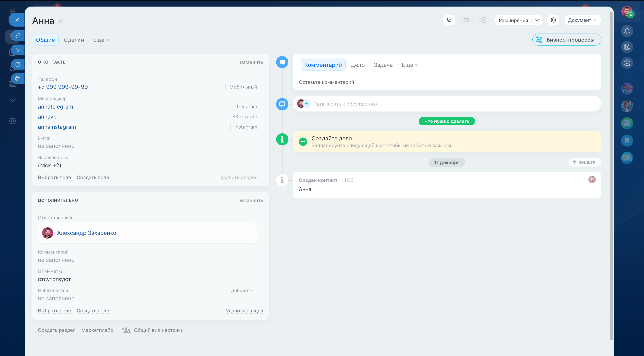Screen dimensions: 644x356
Task: Add participant with plus icon in discussion
Action: coord(306,104)
